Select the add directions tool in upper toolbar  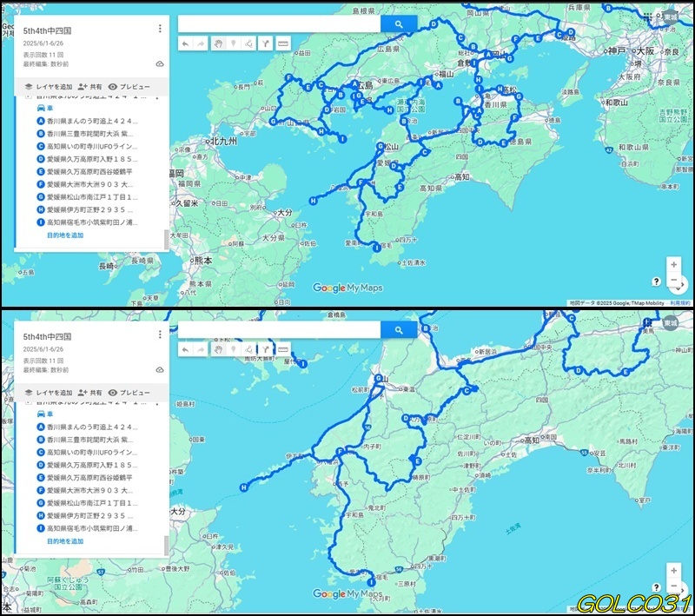point(265,43)
